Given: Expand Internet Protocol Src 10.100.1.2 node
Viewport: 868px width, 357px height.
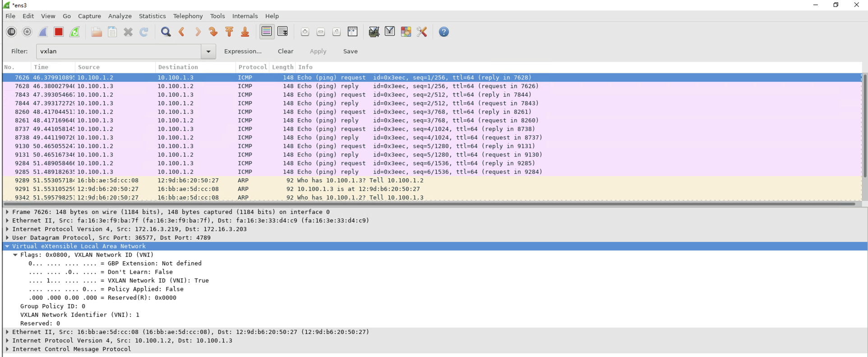Looking at the screenshot, I should click(7, 341).
